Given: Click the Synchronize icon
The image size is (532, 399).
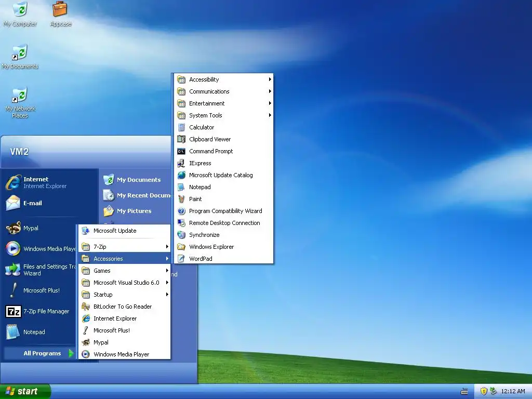Looking at the screenshot, I should click(181, 235).
